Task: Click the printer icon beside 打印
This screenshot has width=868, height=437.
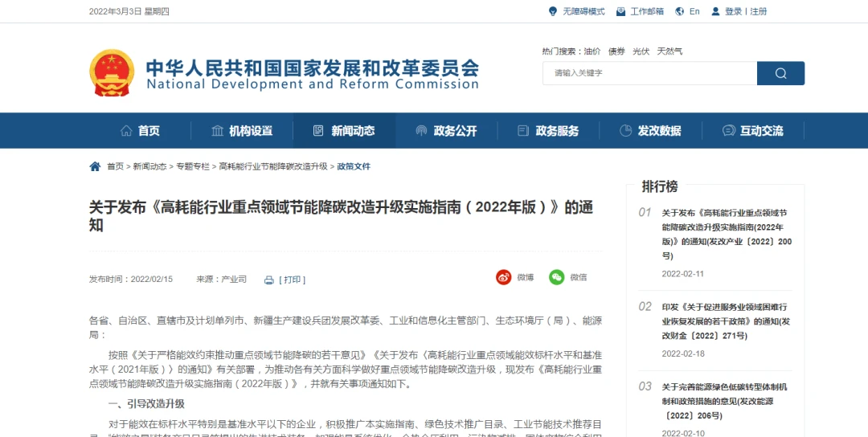Action: pos(269,280)
